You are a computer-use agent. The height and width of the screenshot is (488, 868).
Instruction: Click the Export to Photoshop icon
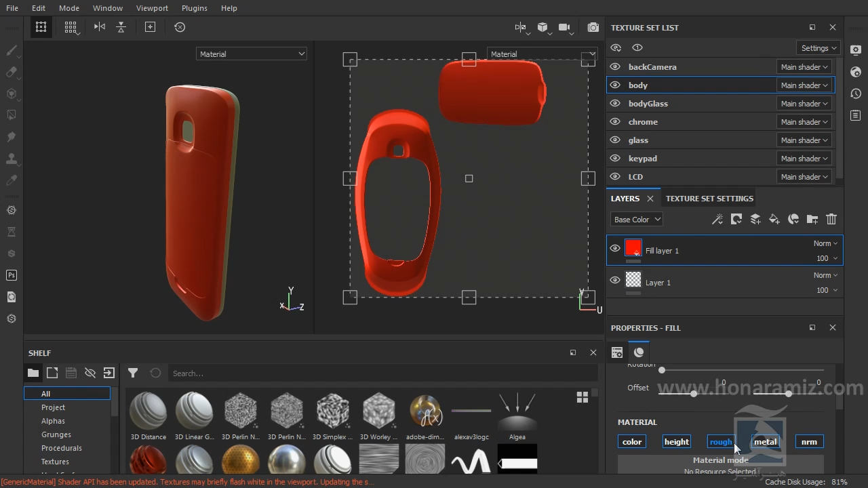(12, 275)
